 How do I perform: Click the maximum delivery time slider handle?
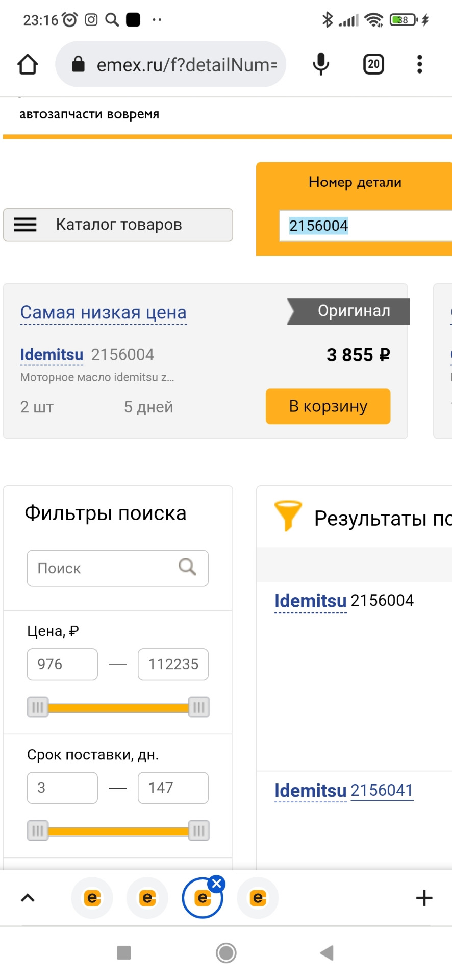click(x=198, y=830)
